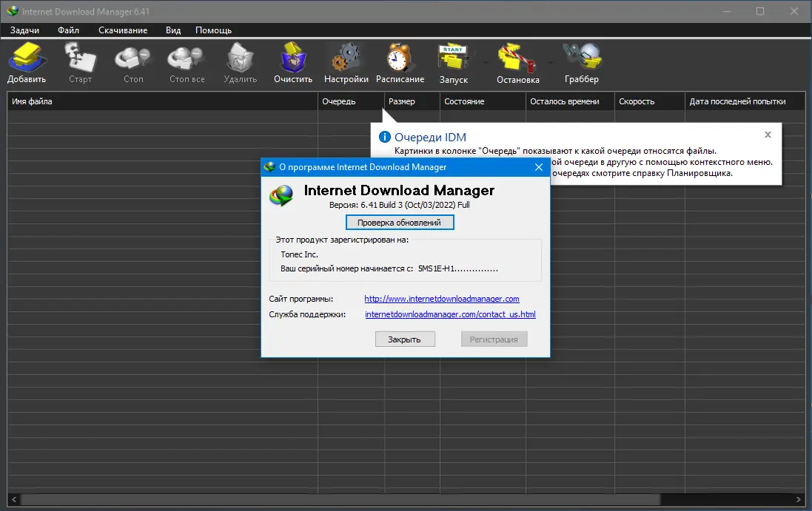
Task: Open the Вид menu
Action: tap(173, 30)
